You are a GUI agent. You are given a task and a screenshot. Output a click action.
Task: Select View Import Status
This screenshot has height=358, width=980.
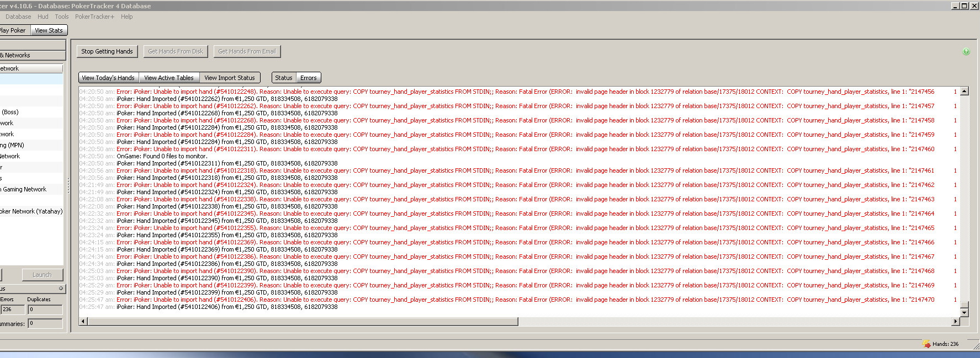(230, 78)
